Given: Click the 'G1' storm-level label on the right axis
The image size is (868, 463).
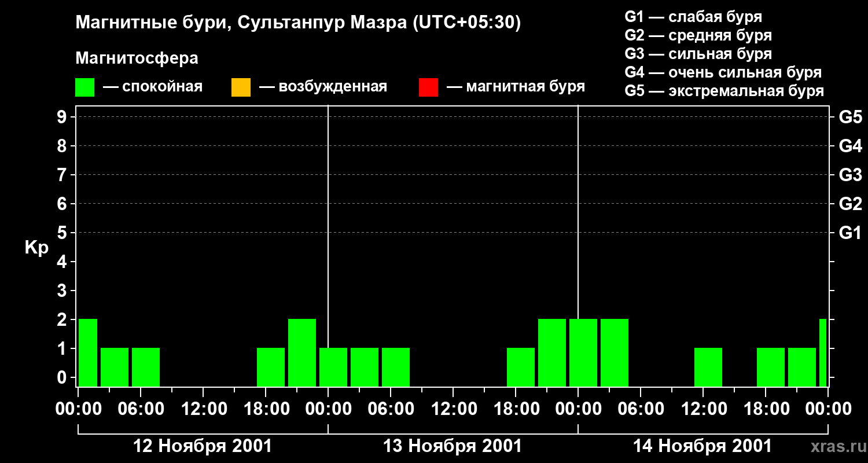Looking at the screenshot, I should pyautogui.click(x=851, y=233).
